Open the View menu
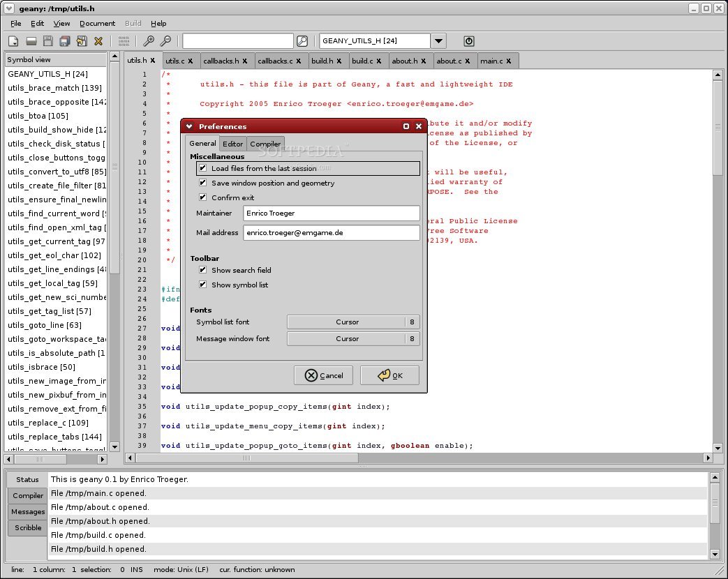Image resolution: width=728 pixels, height=579 pixels. (x=61, y=23)
